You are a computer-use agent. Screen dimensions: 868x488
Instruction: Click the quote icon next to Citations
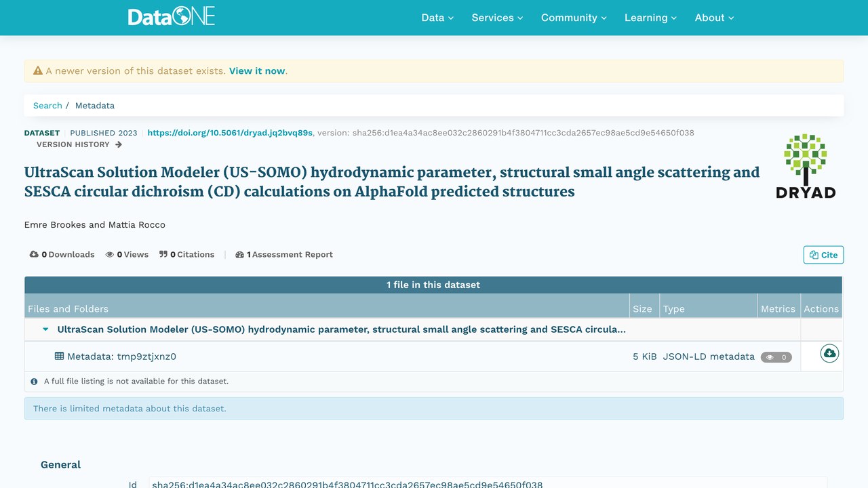click(x=163, y=254)
